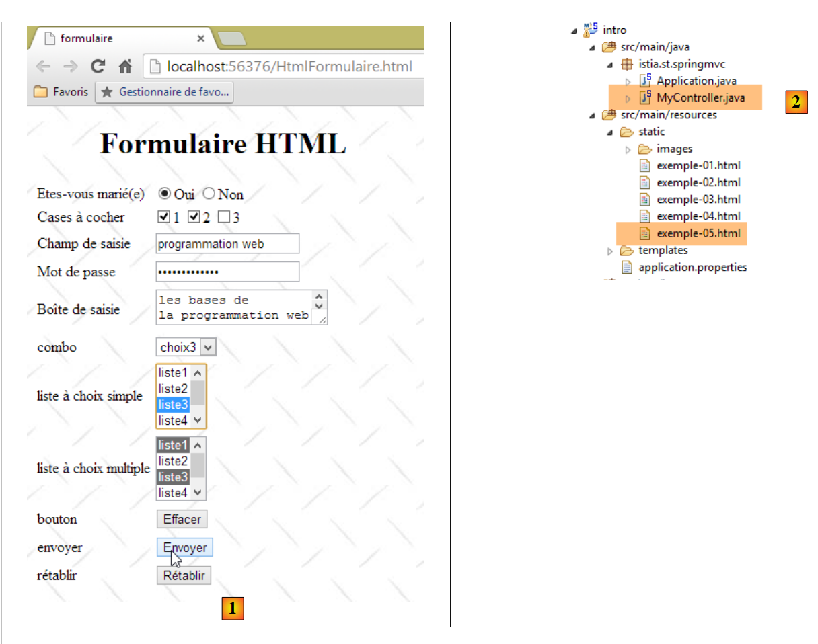This screenshot has height=644, width=818.
Task: Select the exemple-05.html file icon
Action: [x=645, y=233]
